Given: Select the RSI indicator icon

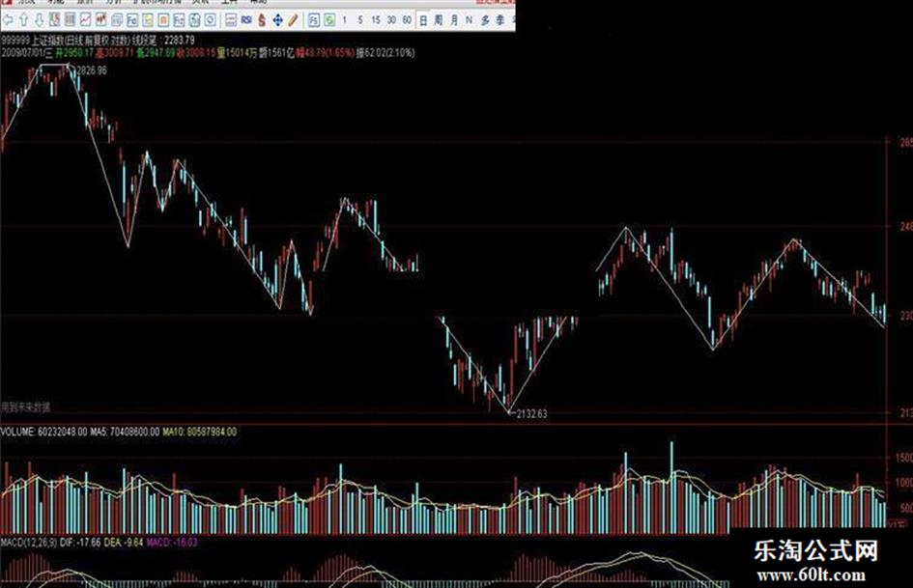Looking at the screenshot, I should tap(246, 20).
